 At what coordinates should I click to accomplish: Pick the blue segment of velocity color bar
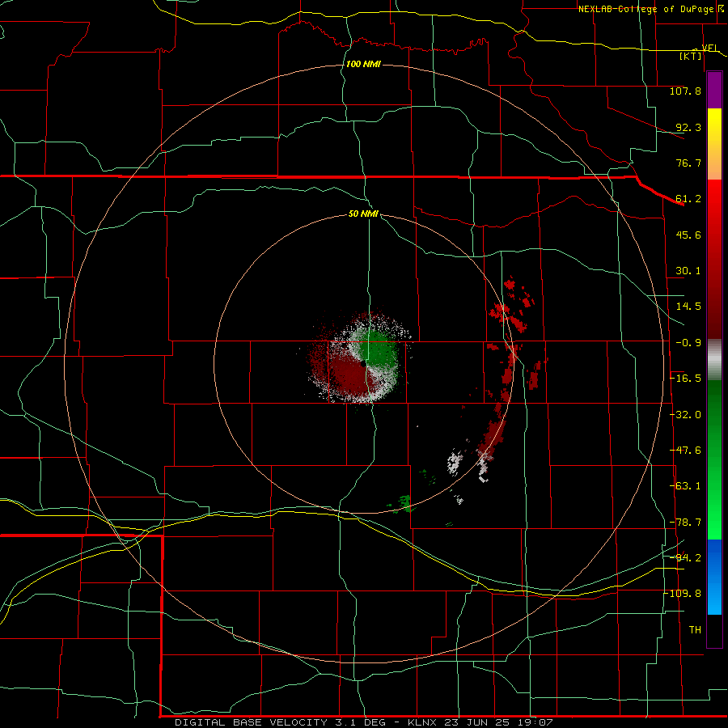714,577
